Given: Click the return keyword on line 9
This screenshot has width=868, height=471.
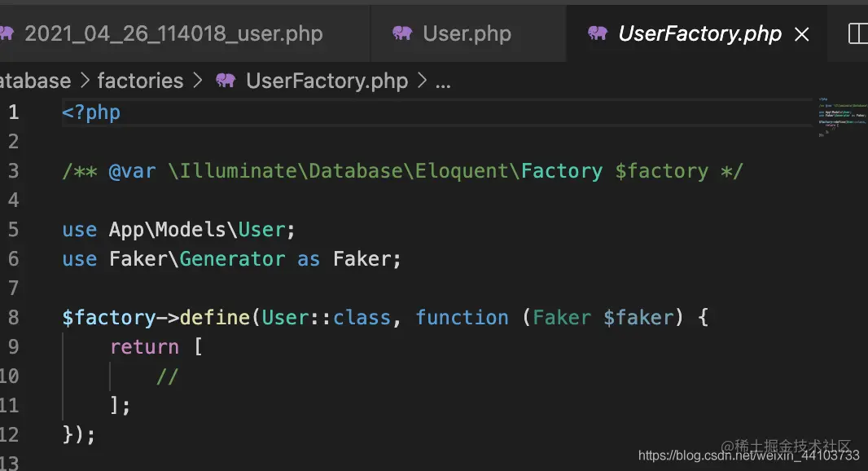Looking at the screenshot, I should 144,347.
